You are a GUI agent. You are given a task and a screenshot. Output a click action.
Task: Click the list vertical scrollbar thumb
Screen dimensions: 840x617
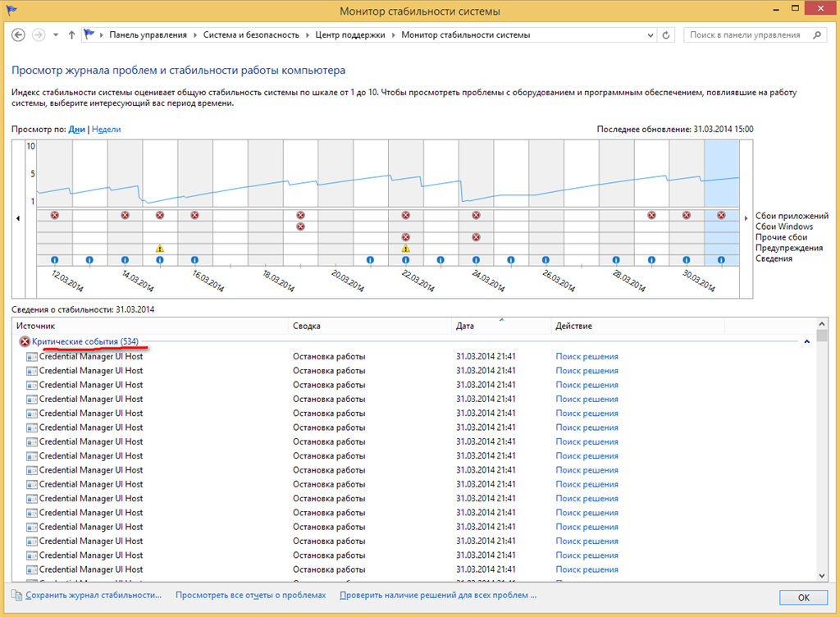point(822,336)
